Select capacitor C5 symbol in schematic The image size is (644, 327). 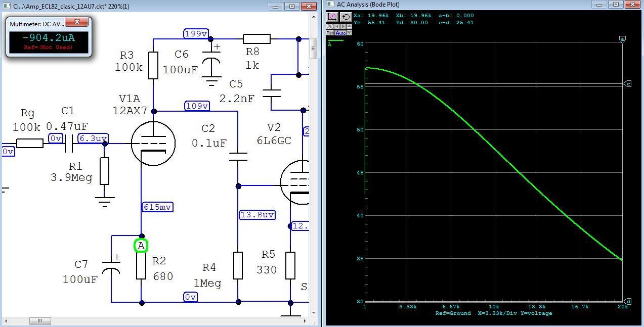pos(271,92)
